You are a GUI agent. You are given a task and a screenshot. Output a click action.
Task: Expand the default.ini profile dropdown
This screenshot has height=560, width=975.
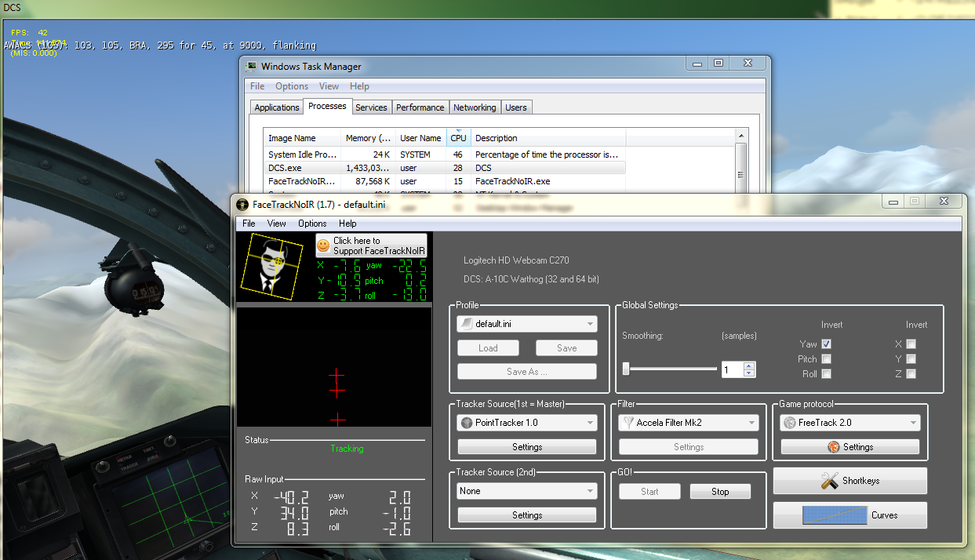point(589,324)
